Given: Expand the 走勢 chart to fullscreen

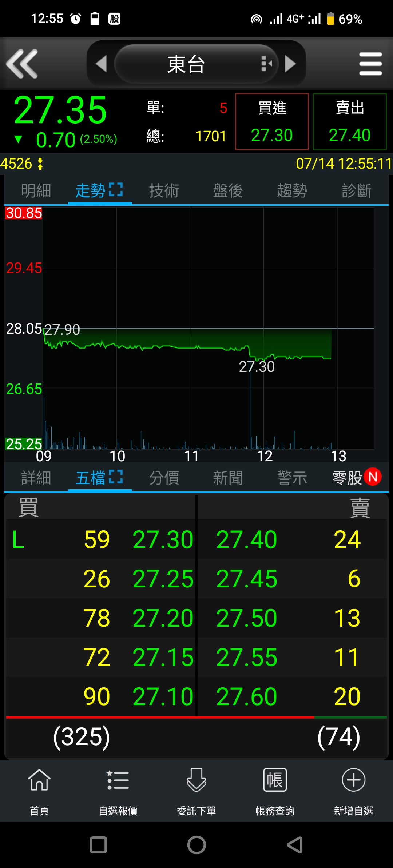Looking at the screenshot, I should click(116, 190).
